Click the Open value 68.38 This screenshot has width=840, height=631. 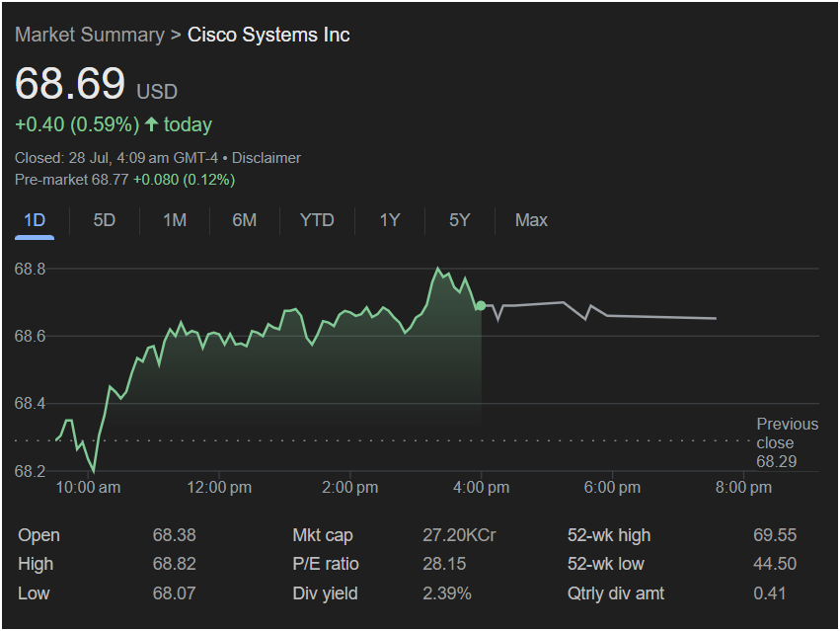click(174, 535)
